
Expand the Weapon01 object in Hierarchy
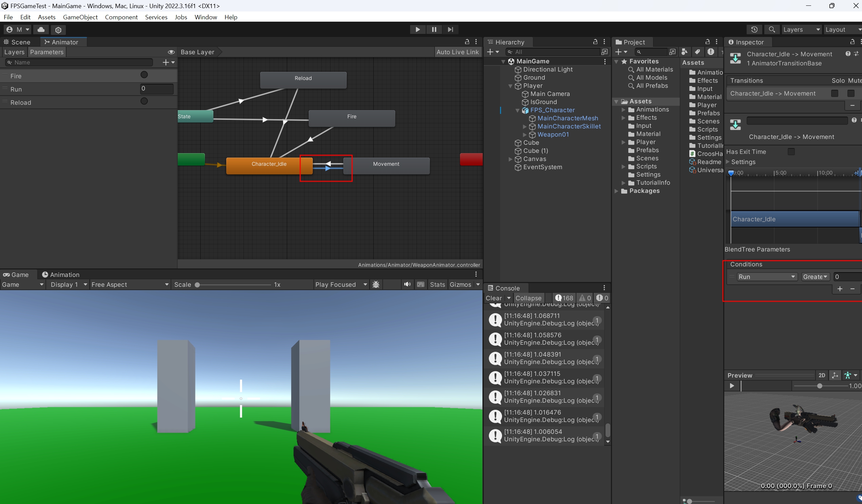(525, 135)
